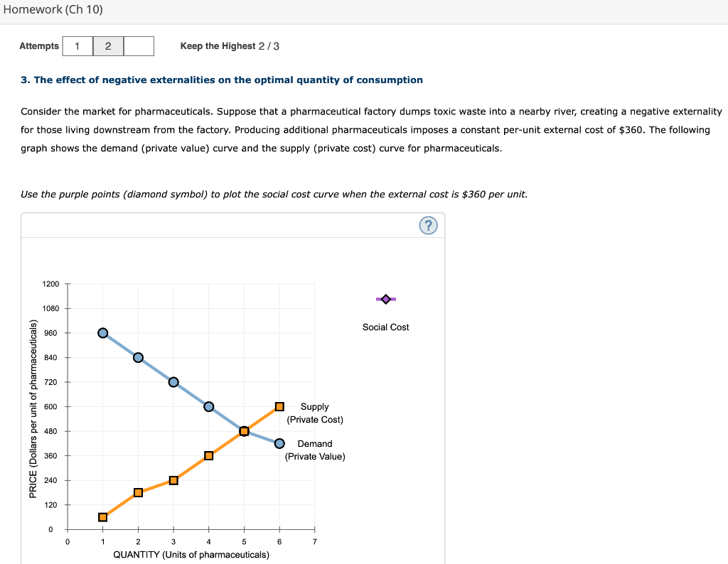Open the empty third attempt box

click(x=139, y=45)
